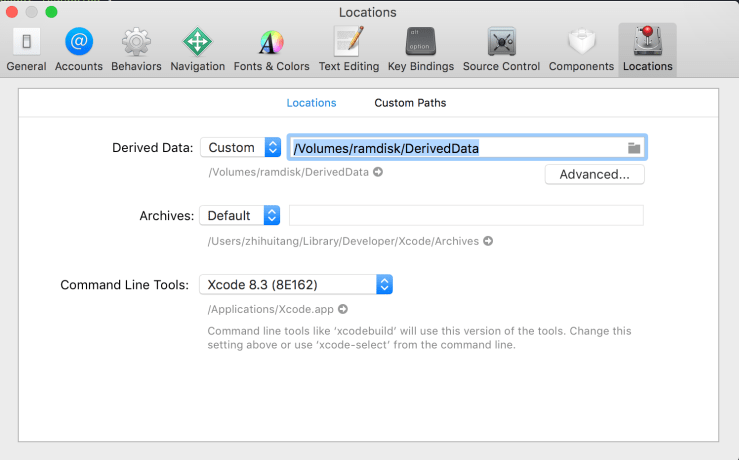This screenshot has height=460, width=739.
Task: Open the Accounts preferences pane
Action: point(79,49)
